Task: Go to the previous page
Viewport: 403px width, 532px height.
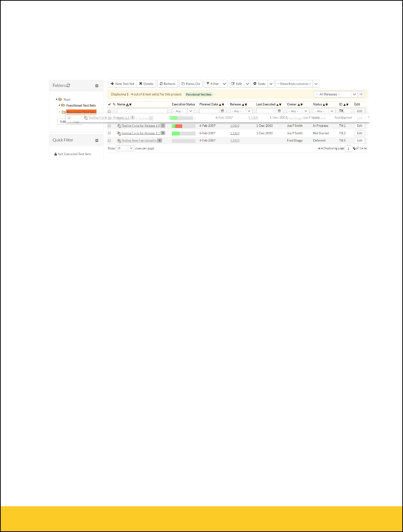Action: (322, 148)
